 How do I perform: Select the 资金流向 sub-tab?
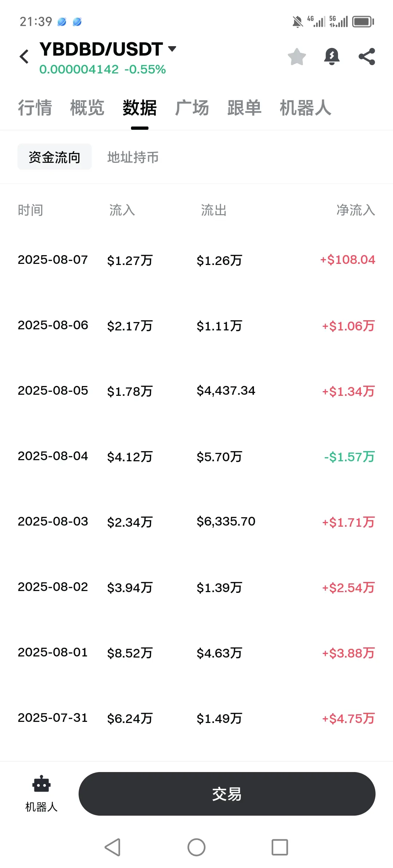tap(55, 157)
